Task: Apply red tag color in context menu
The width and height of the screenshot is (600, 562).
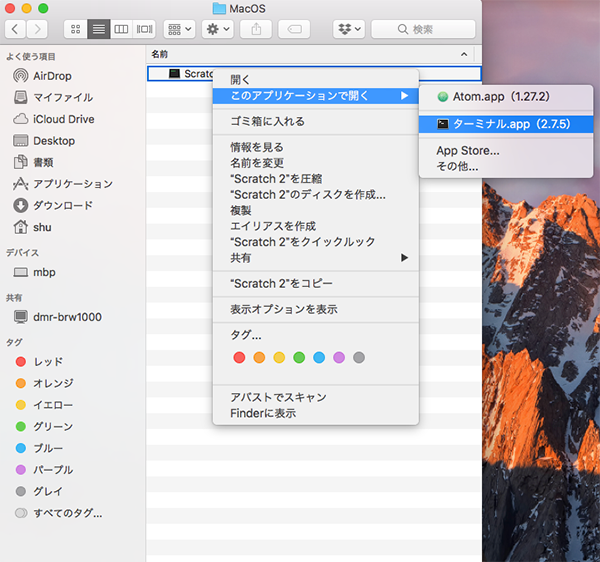Action: [239, 358]
